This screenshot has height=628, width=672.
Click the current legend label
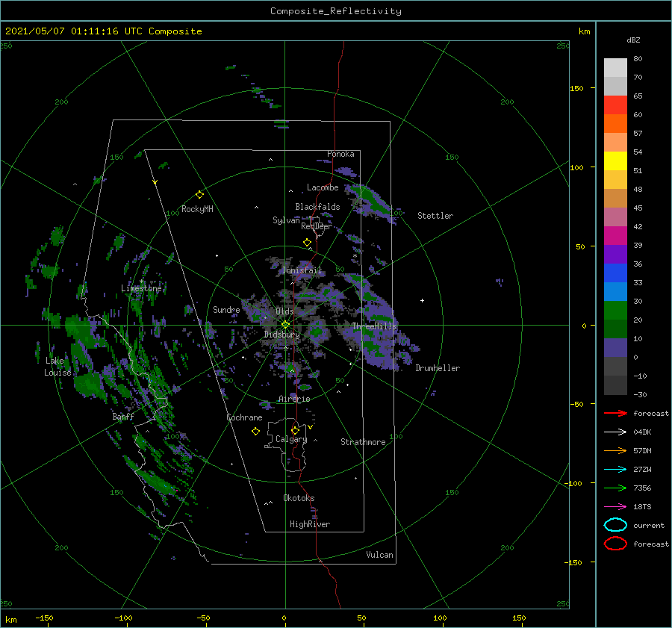point(649,525)
